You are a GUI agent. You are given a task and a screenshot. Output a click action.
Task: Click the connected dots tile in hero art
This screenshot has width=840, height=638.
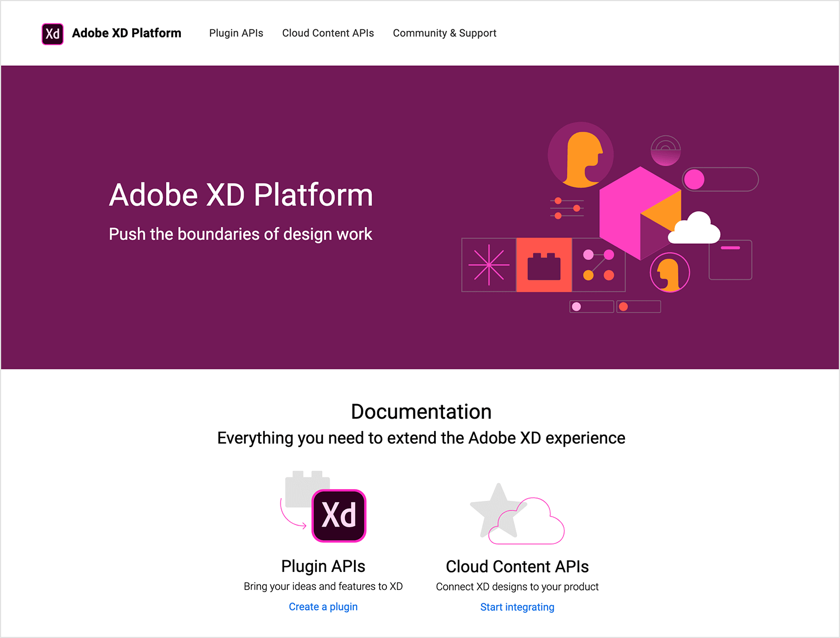point(598,265)
